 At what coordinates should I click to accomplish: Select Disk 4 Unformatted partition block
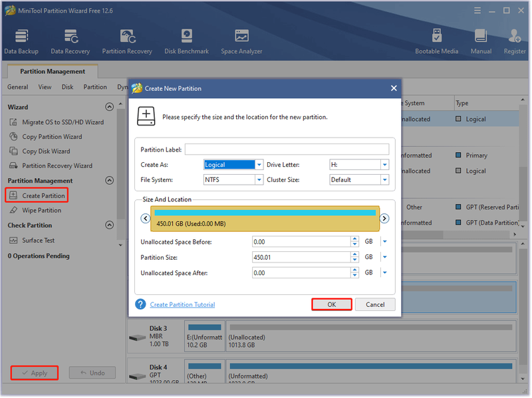coord(371,372)
